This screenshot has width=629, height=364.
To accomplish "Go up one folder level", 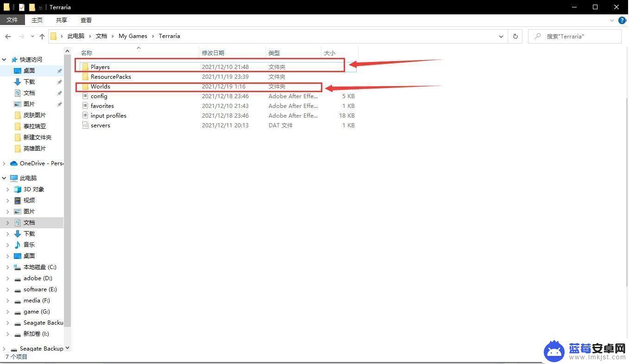I will click(42, 36).
